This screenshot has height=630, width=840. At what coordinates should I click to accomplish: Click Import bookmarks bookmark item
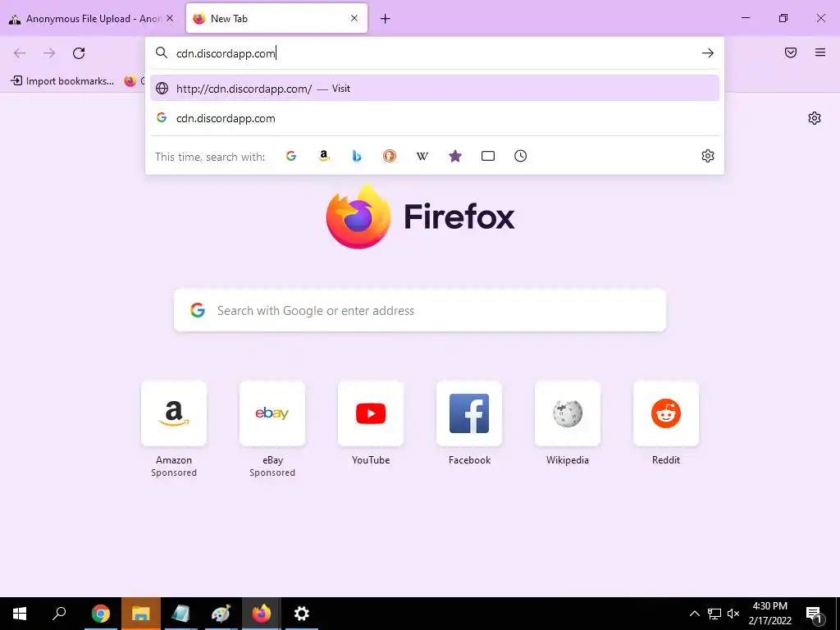point(62,81)
